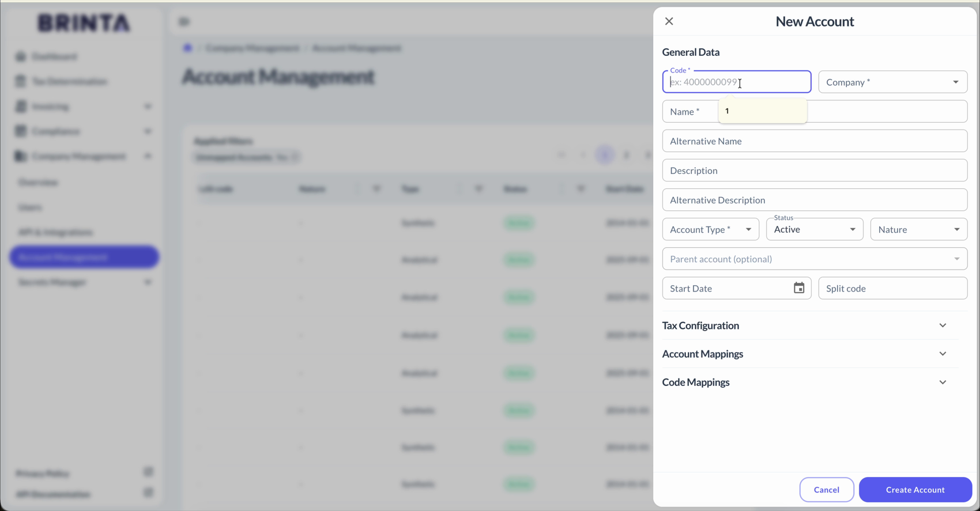Click the Create Account button

915,490
